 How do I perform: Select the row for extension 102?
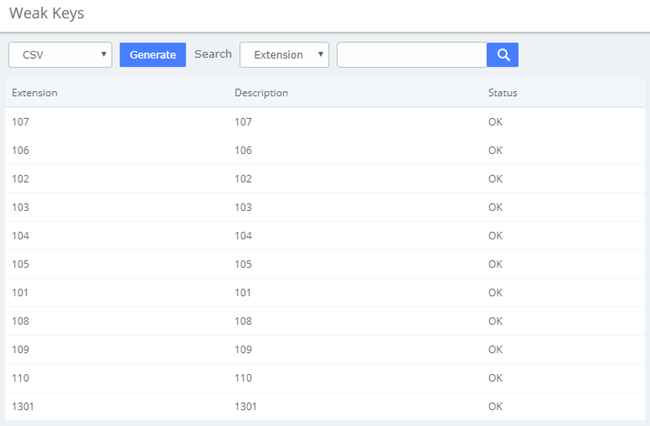coord(325,179)
